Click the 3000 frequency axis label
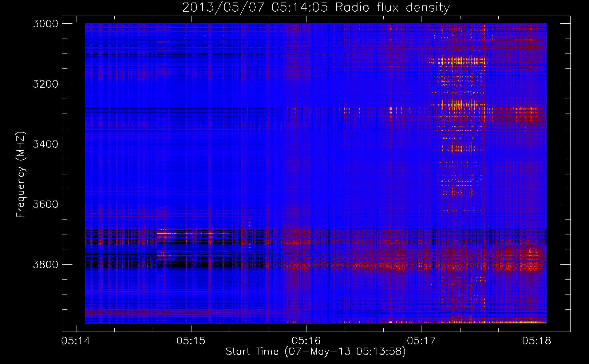Viewport: 589px width, 364px height. 46,24
